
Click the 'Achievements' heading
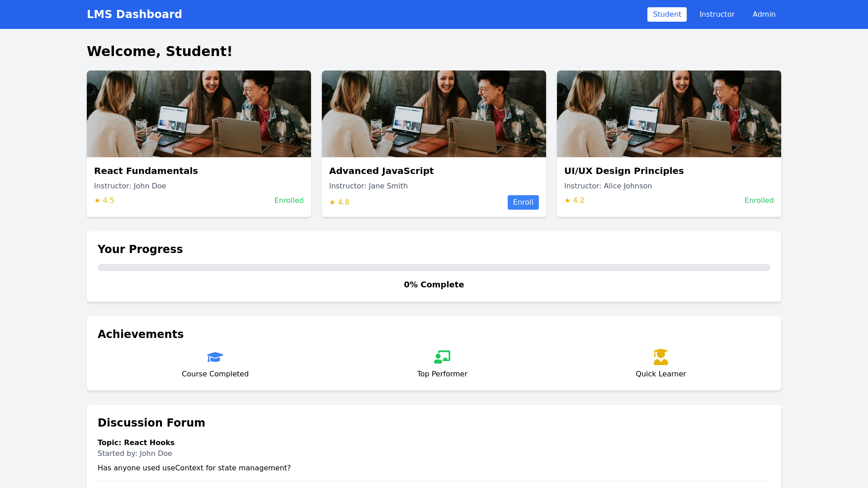[x=141, y=334]
